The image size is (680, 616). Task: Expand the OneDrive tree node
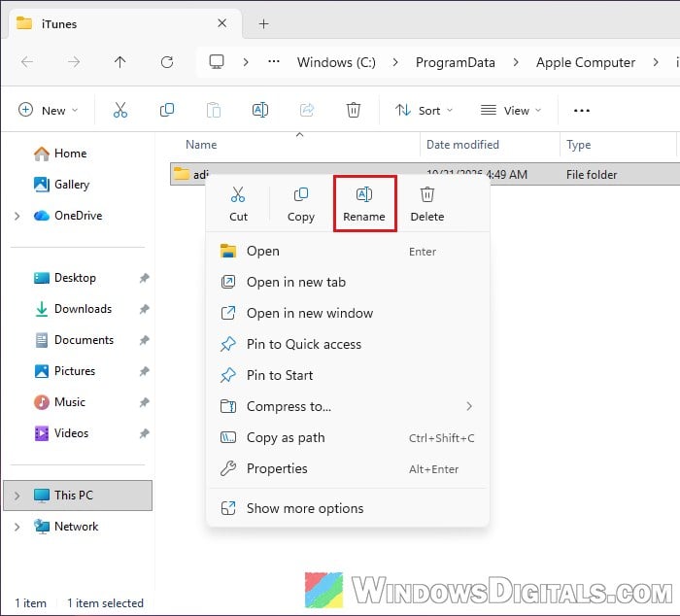click(x=17, y=216)
